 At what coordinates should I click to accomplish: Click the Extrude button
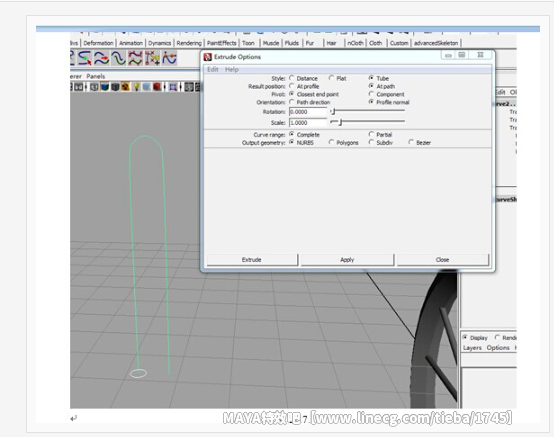coord(252,260)
